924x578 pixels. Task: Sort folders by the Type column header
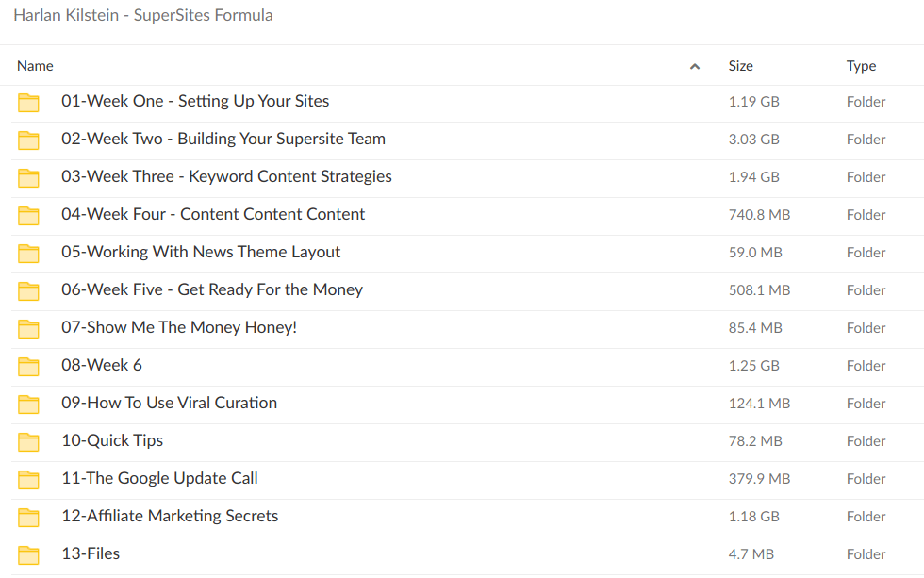(861, 66)
